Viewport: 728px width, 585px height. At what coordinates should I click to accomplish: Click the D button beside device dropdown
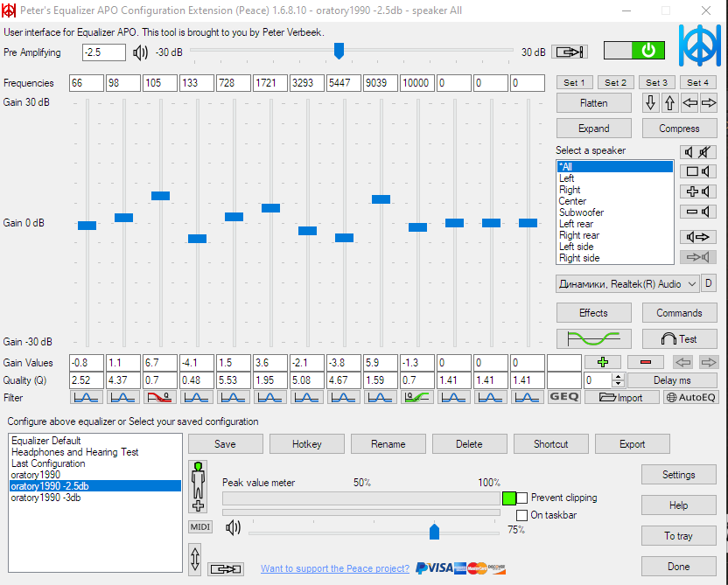tap(709, 283)
